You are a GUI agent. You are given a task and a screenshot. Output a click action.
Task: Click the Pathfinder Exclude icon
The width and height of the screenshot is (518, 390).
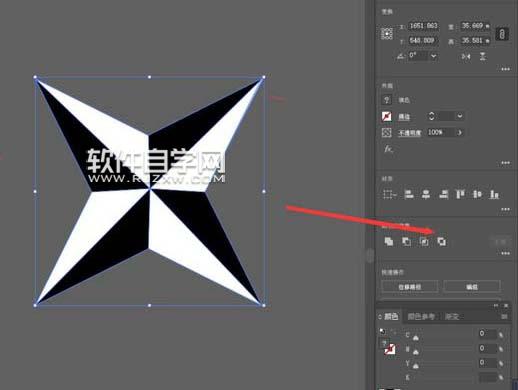point(441,241)
